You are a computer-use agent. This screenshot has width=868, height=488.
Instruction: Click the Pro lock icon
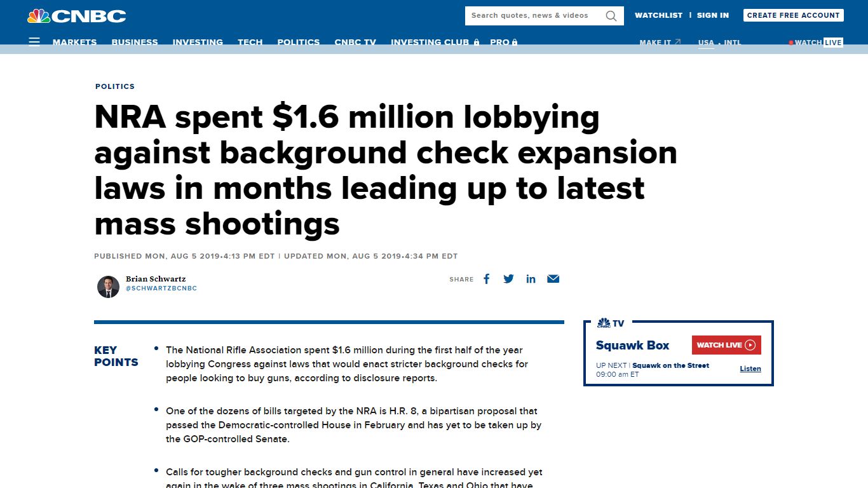click(515, 42)
